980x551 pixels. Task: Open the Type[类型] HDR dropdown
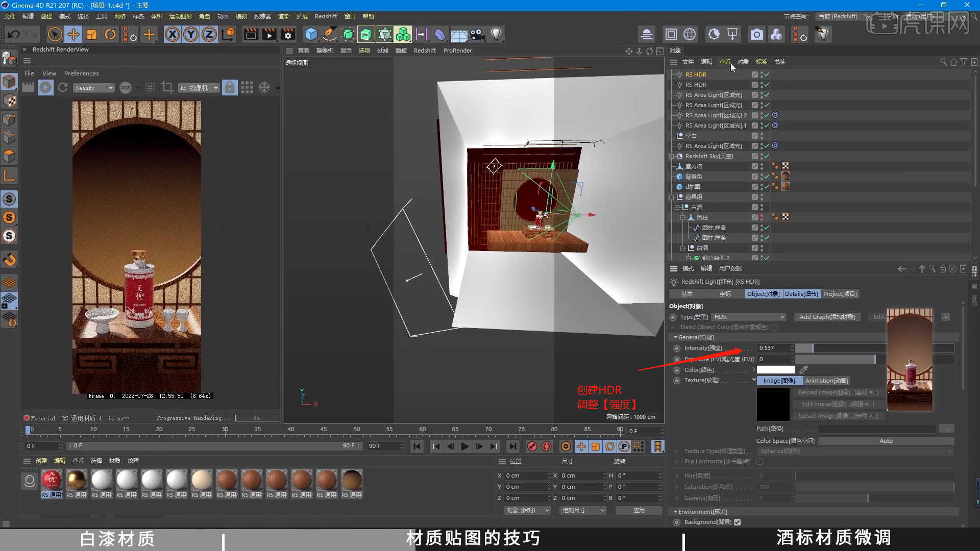click(x=748, y=317)
